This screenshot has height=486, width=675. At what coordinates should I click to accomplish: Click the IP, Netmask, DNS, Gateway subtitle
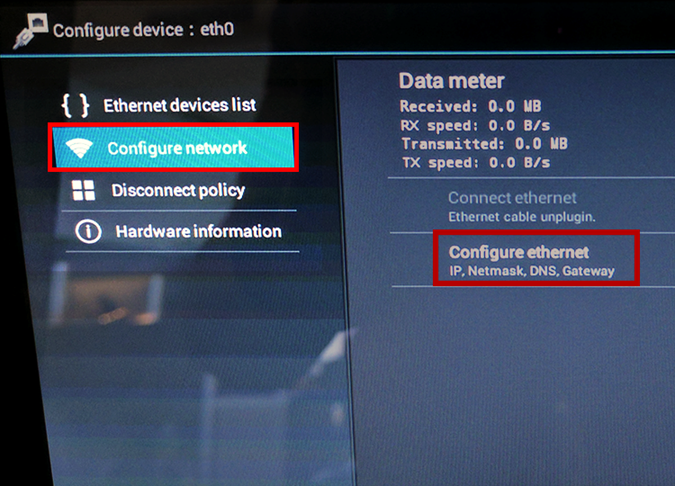click(532, 271)
